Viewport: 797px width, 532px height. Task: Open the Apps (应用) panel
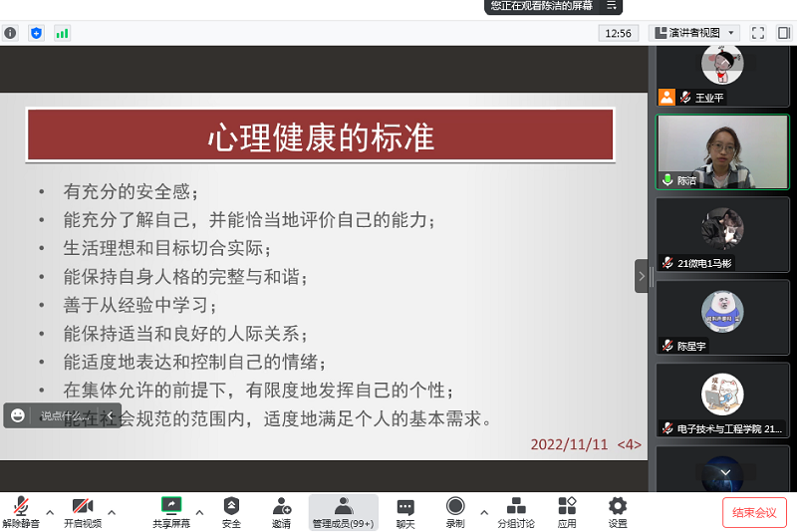(x=567, y=512)
